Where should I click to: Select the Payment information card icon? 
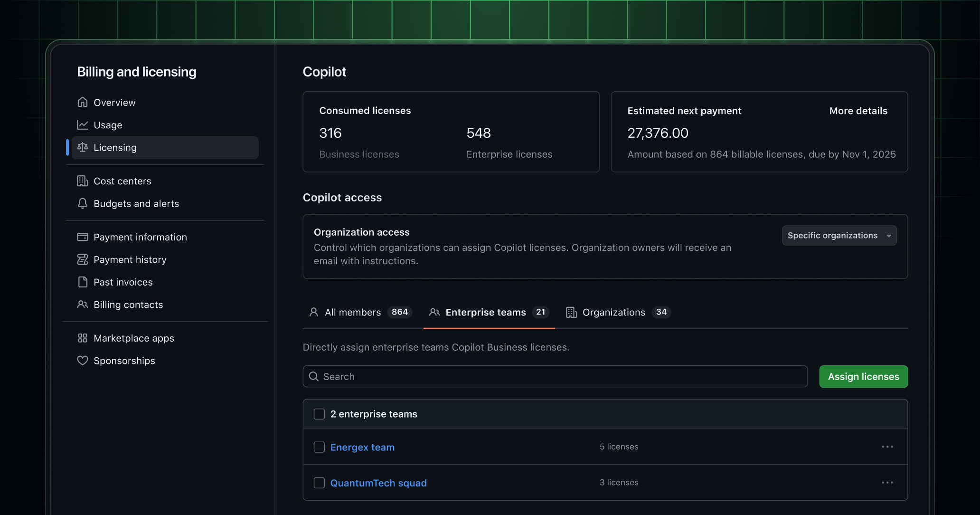[83, 237]
